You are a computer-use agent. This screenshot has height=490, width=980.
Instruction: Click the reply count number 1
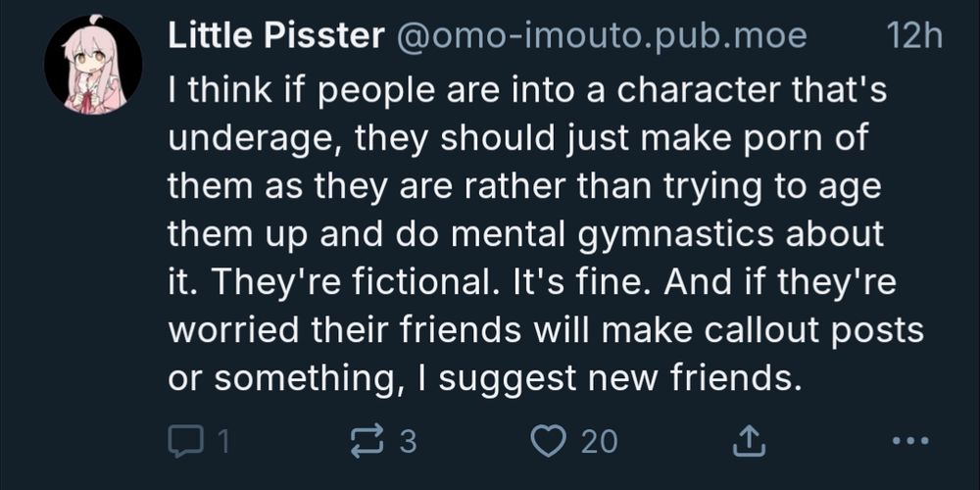click(x=221, y=442)
